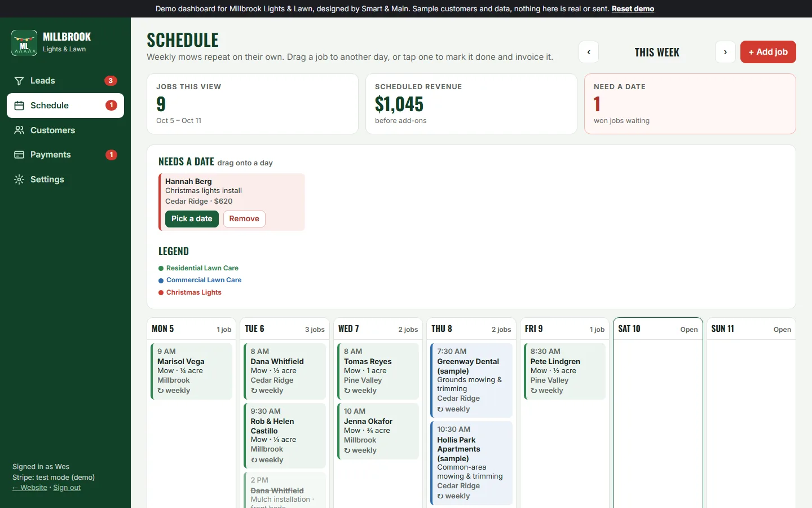Open the Leads menu item
Viewport: 812px width, 508px height.
(65, 81)
